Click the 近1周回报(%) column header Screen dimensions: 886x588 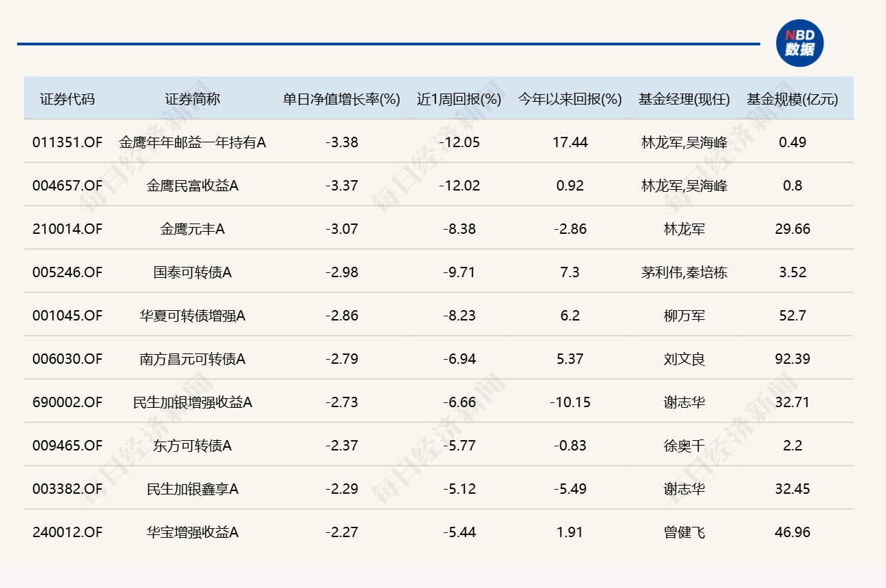(x=460, y=99)
